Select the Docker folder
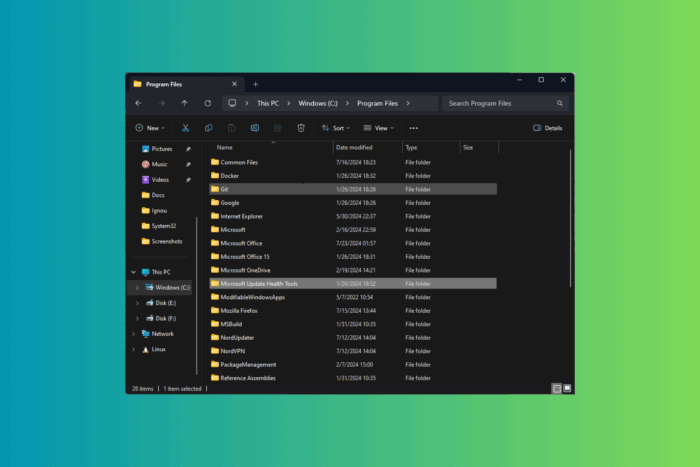 click(353, 175)
